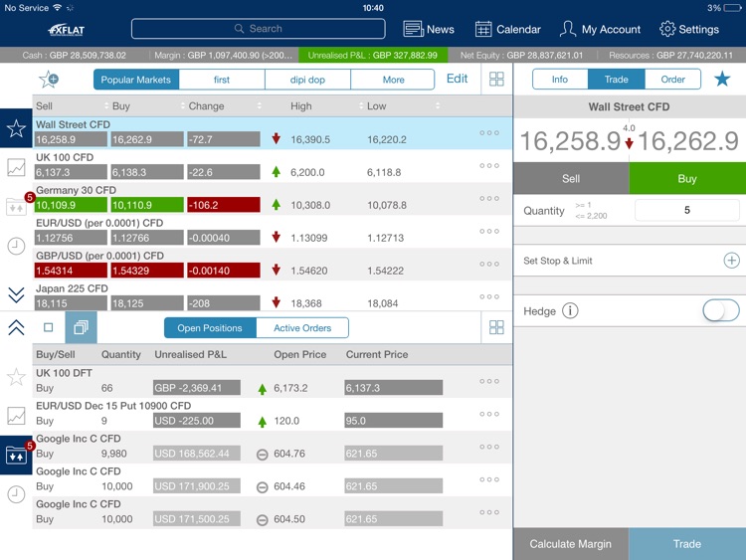Open the top sidebar history clock icon
746x560 pixels.
click(16, 246)
